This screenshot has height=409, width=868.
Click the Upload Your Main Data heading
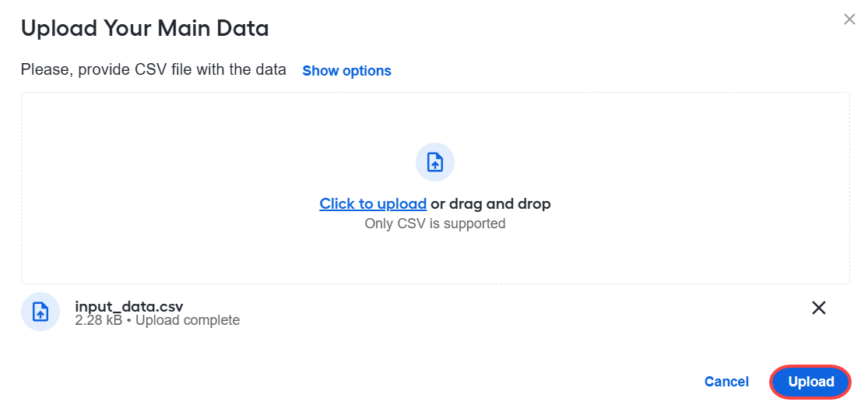coord(145,28)
